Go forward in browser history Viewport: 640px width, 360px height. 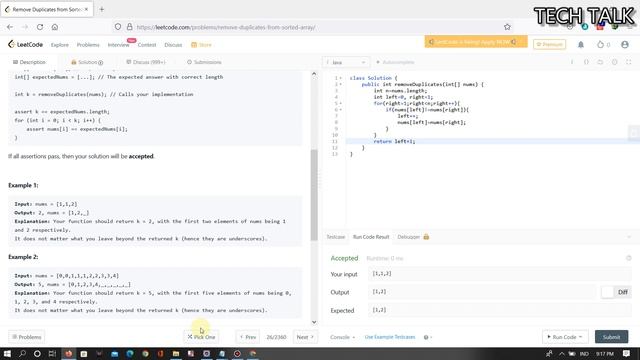pyautogui.click(x=25, y=27)
